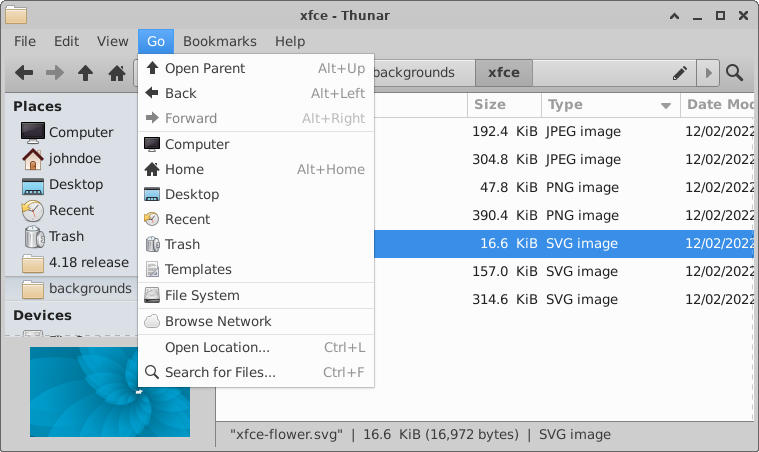Choose Templates in Go menu
Viewport: 759px width, 452px height.
pos(256,270)
